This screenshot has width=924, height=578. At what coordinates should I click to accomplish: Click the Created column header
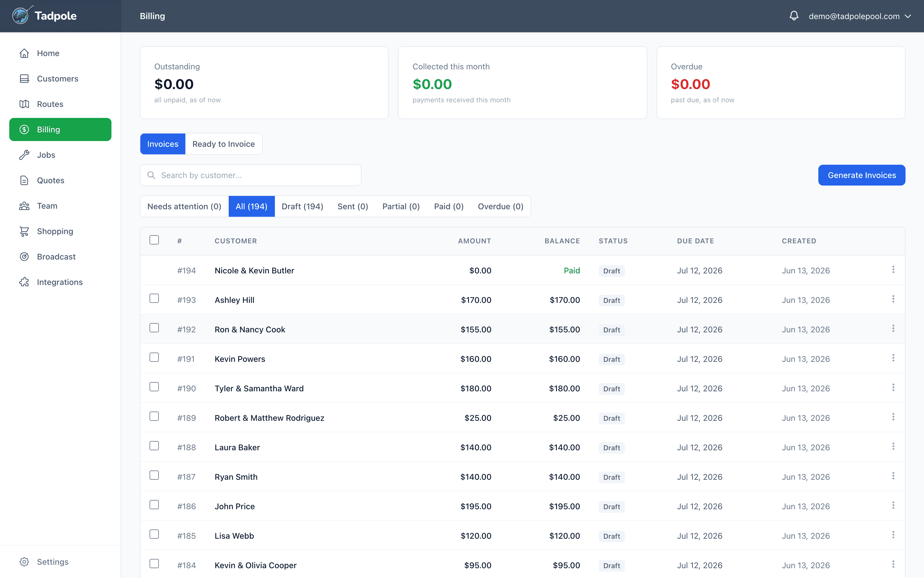799,241
